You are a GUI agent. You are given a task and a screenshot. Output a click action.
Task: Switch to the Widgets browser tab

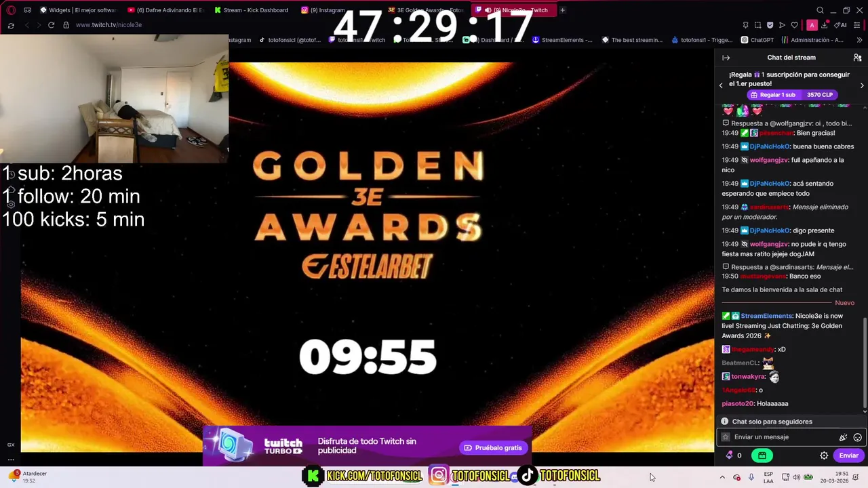(77, 10)
